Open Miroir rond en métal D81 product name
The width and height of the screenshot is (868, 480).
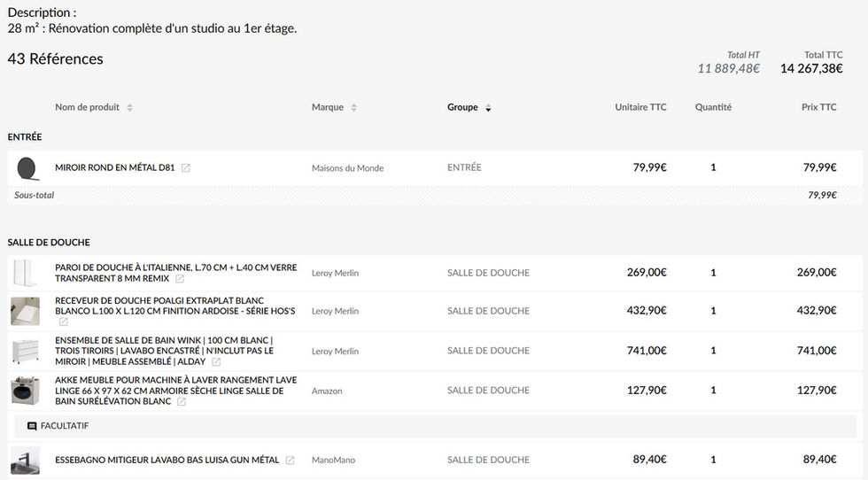pyautogui.click(x=114, y=167)
